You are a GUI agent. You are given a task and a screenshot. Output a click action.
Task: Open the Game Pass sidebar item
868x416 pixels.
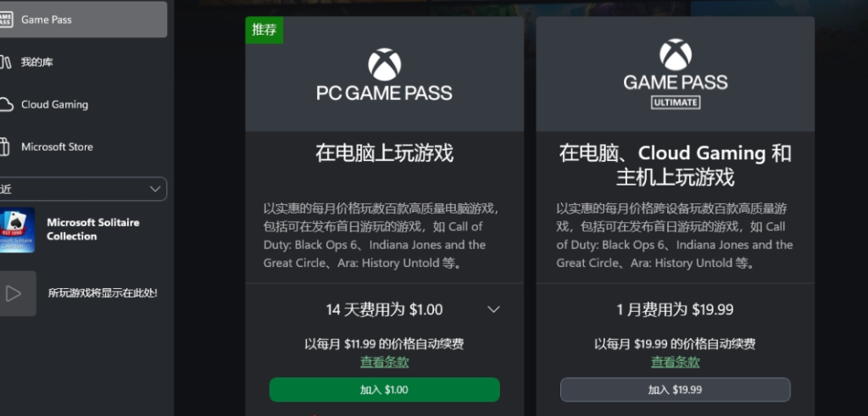pos(82,19)
